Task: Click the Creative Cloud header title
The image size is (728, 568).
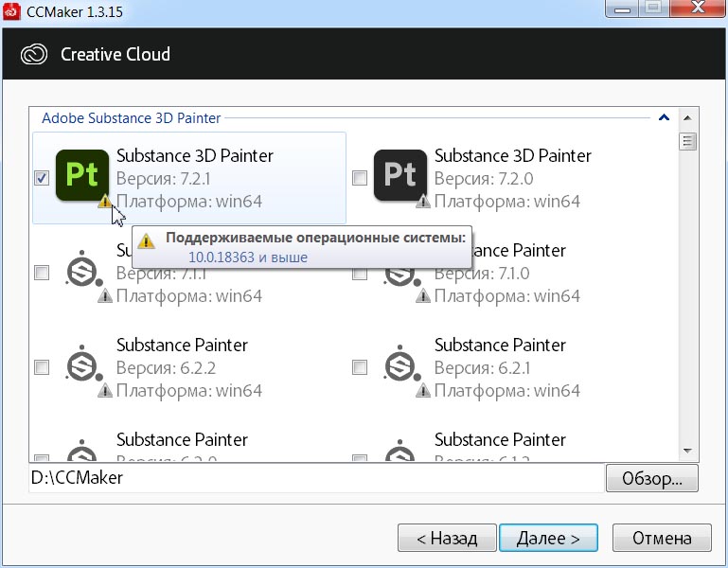Action: click(x=115, y=54)
